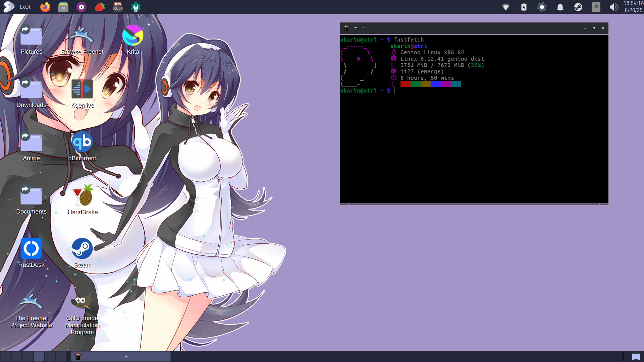Click the show desktop button
644x362 pixels.
tap(636, 357)
